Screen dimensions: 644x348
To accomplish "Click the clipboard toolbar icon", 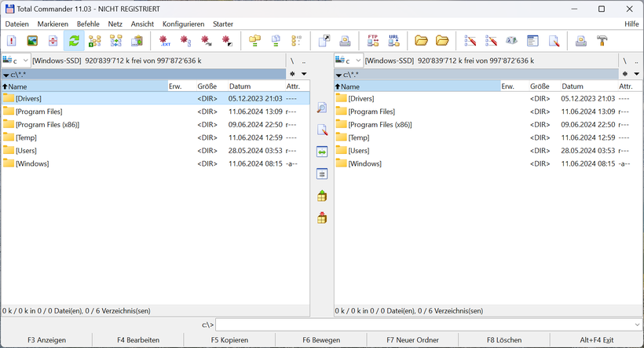I will tap(137, 41).
